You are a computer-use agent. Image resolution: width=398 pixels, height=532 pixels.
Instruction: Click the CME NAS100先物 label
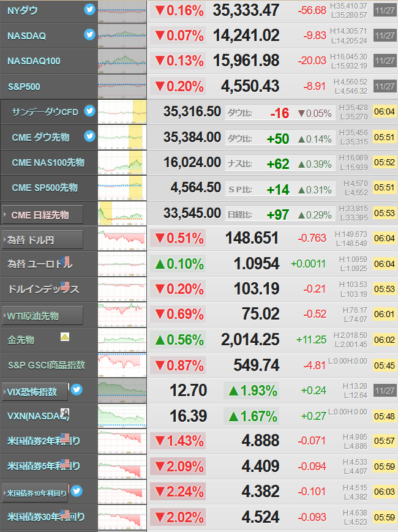48,162
